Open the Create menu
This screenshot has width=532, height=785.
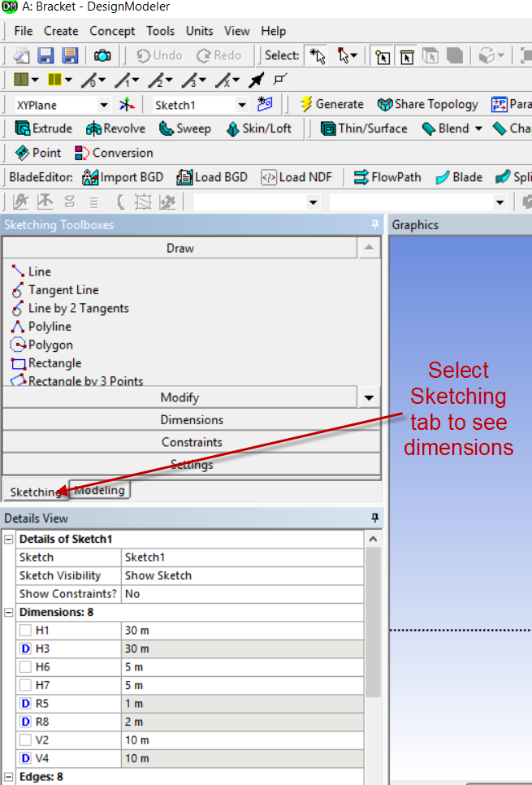coord(61,31)
